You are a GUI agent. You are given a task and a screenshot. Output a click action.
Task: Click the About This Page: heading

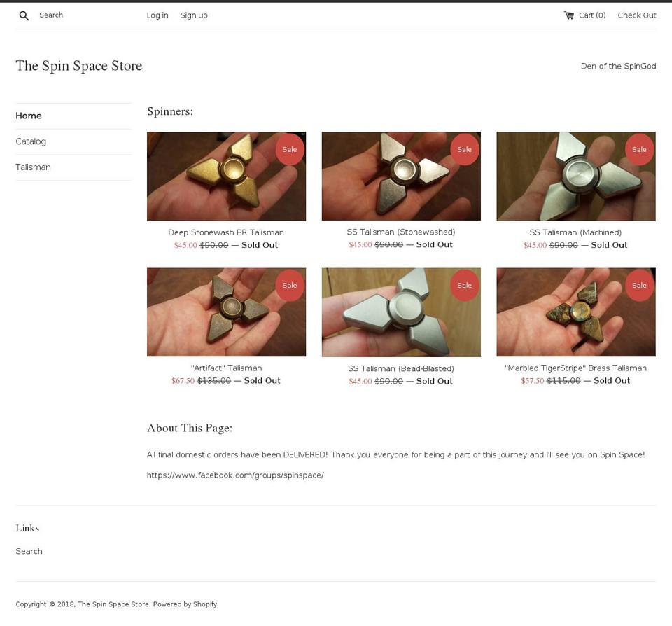coord(190,428)
